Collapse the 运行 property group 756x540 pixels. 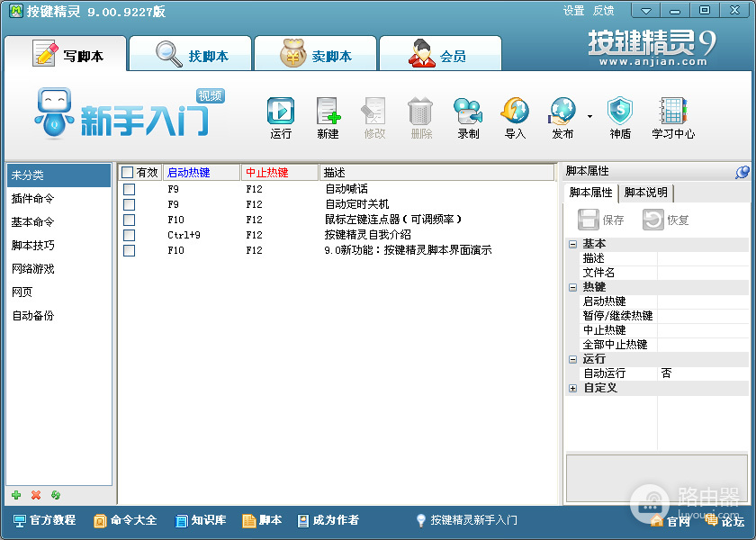[x=572, y=359]
